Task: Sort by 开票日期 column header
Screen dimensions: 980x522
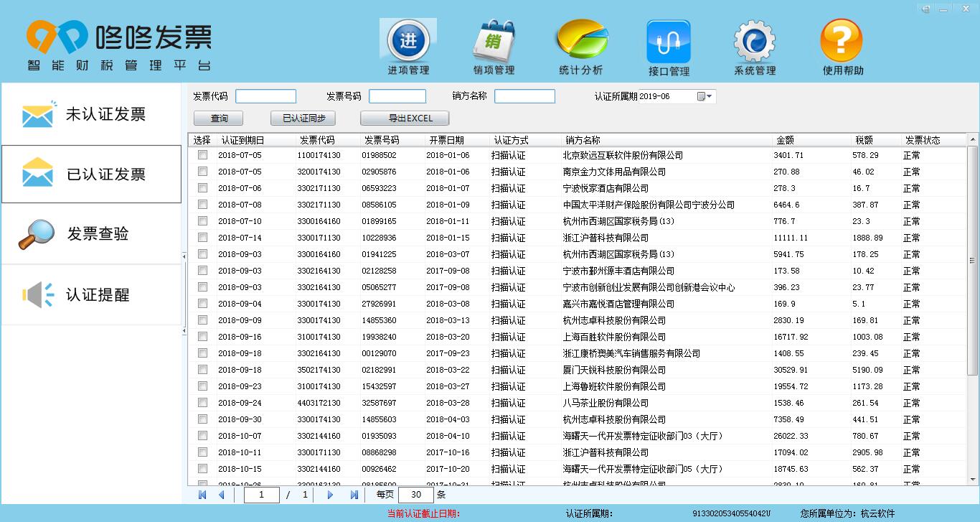Action: coord(446,140)
